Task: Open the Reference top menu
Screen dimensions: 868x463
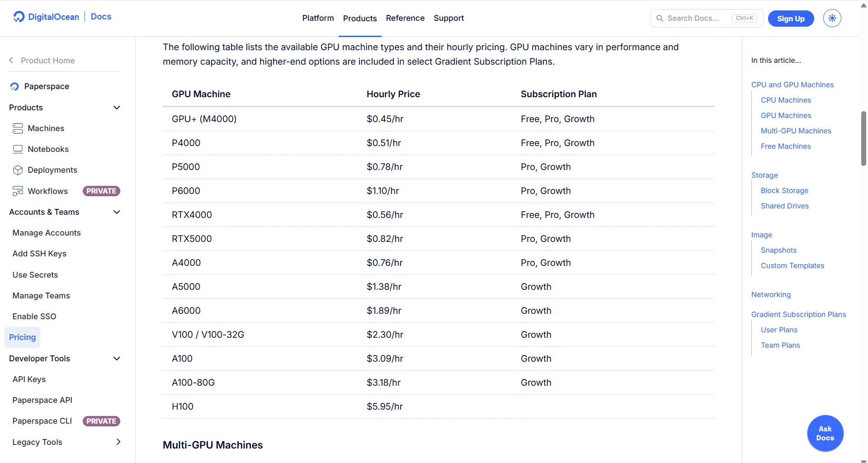Action: tap(405, 18)
